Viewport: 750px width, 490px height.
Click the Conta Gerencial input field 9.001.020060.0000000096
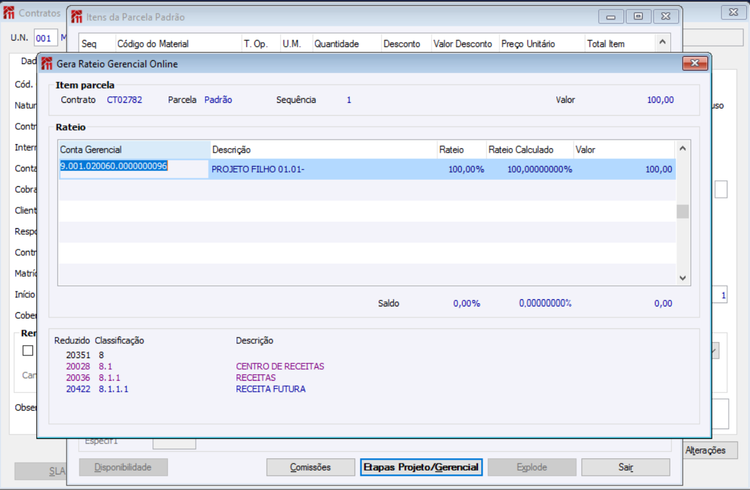coord(133,169)
